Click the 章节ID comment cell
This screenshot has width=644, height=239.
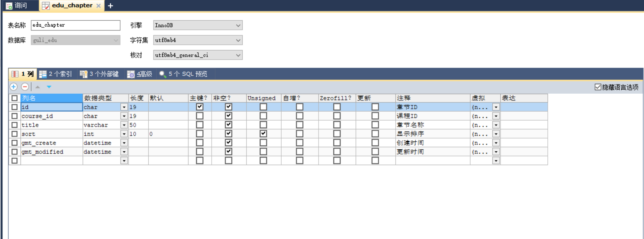pyautogui.click(x=433, y=107)
